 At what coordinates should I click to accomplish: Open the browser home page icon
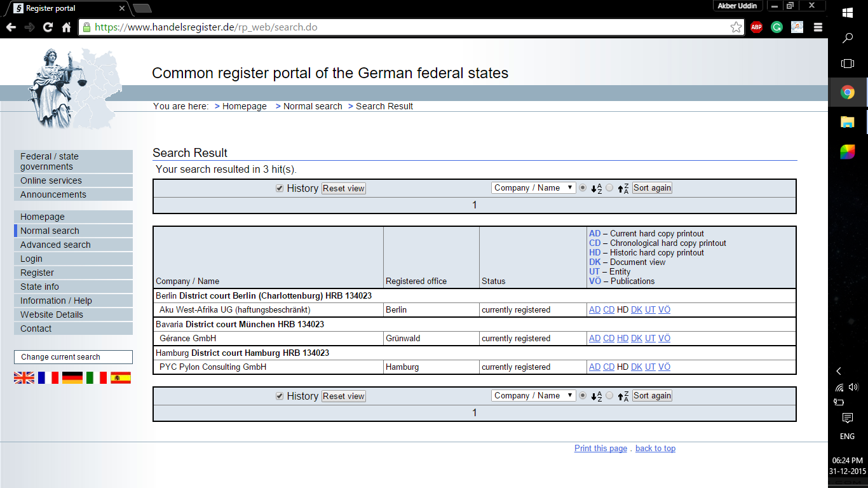66,27
